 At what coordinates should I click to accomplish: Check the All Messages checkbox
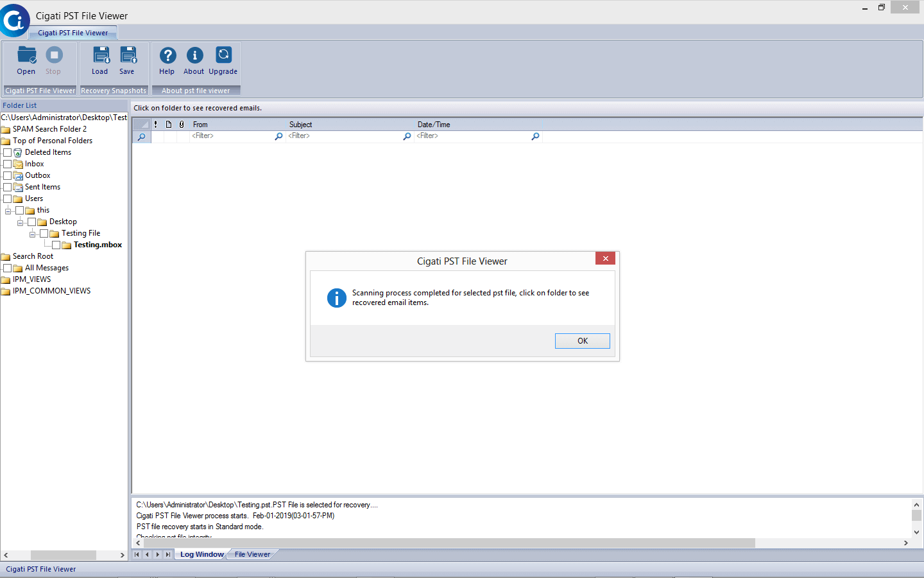(8, 268)
